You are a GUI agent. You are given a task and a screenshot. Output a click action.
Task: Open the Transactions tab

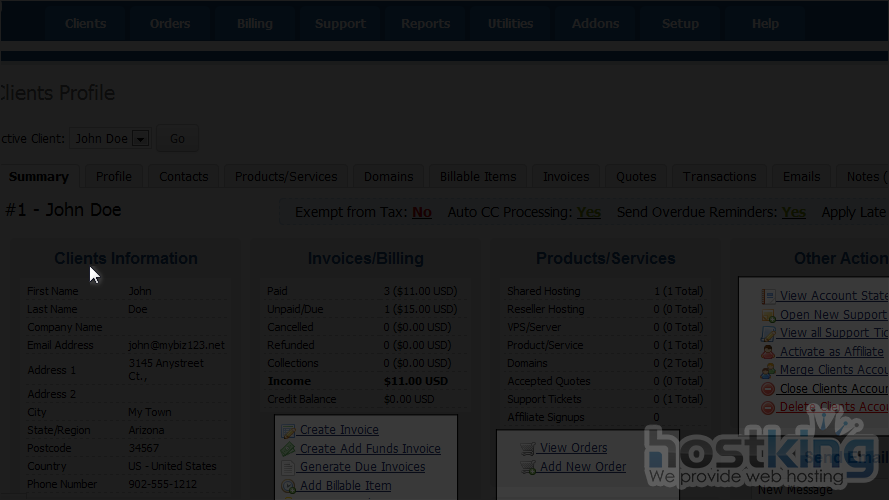[719, 176]
